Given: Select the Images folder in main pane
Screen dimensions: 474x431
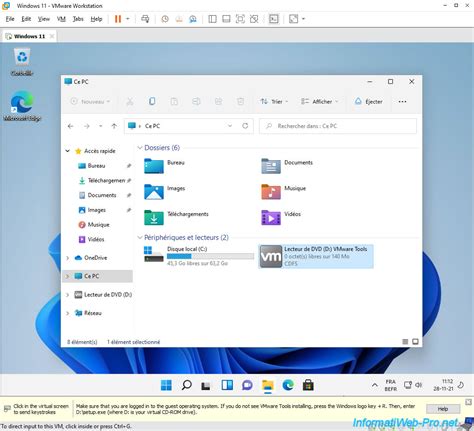Looking at the screenshot, I should 165,191.
